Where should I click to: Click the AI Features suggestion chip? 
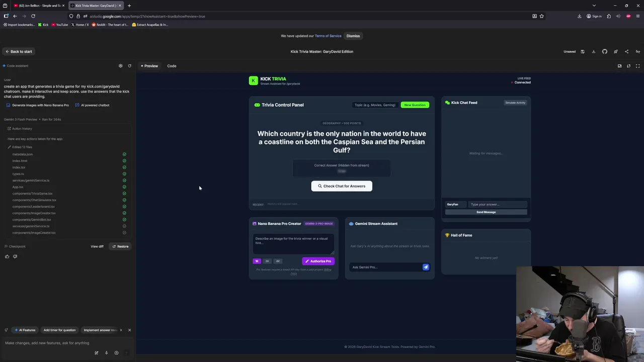26,330
